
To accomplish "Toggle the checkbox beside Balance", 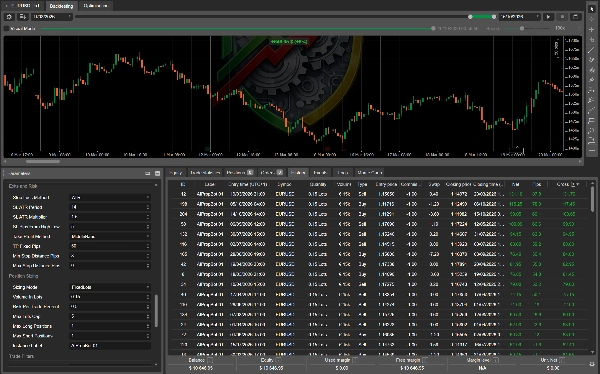I will pyautogui.click(x=210, y=360).
